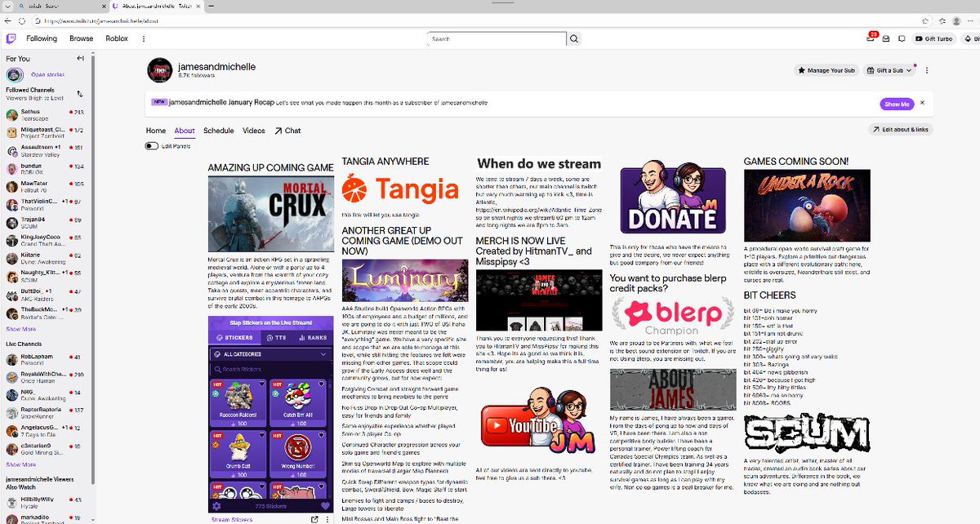Viewport: 980px width, 524px height.
Task: Switch to the Home channel tab
Action: point(156,131)
